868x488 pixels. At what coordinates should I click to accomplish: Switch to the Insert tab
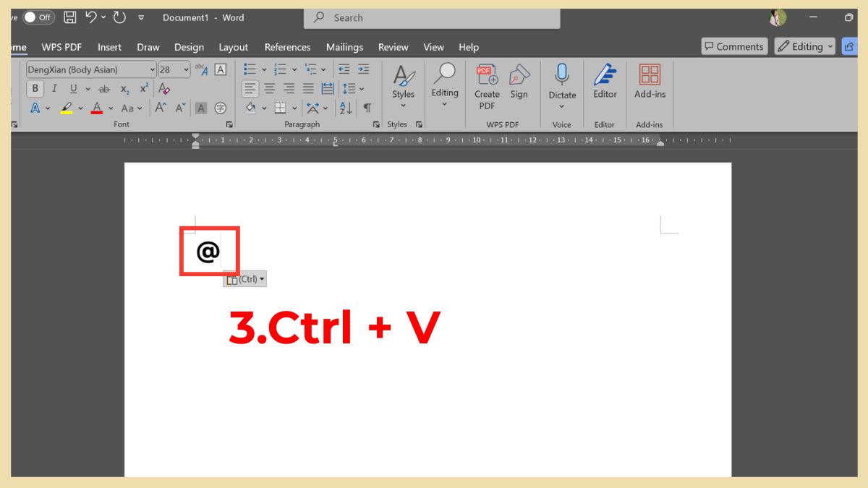tap(109, 47)
